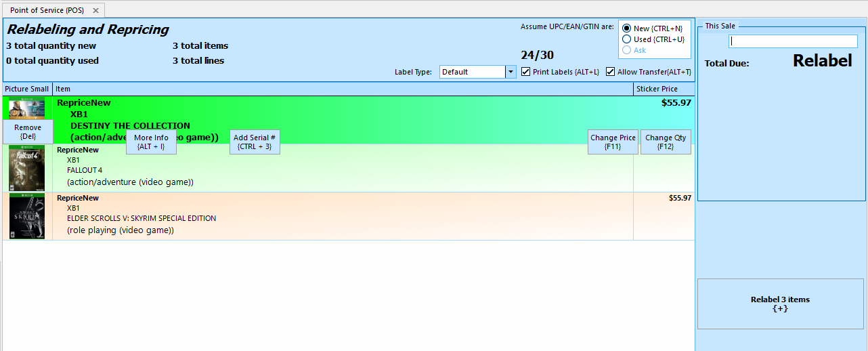Click the 0 total quantity used text
The height and width of the screenshot is (351, 868).
click(52, 60)
